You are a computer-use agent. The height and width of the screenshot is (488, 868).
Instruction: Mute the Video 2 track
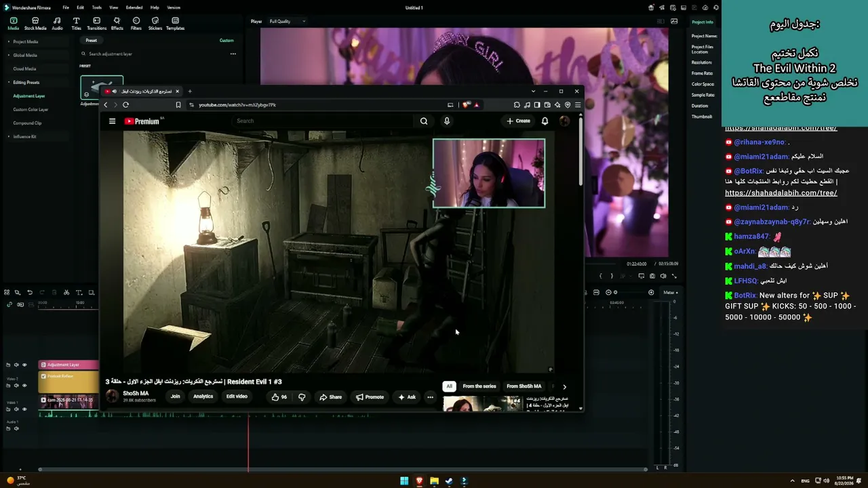click(16, 386)
